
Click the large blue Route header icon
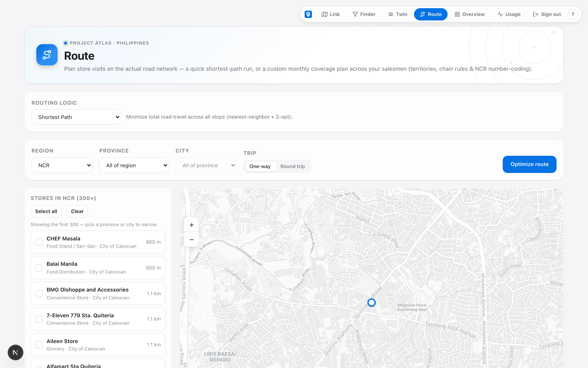(x=47, y=55)
